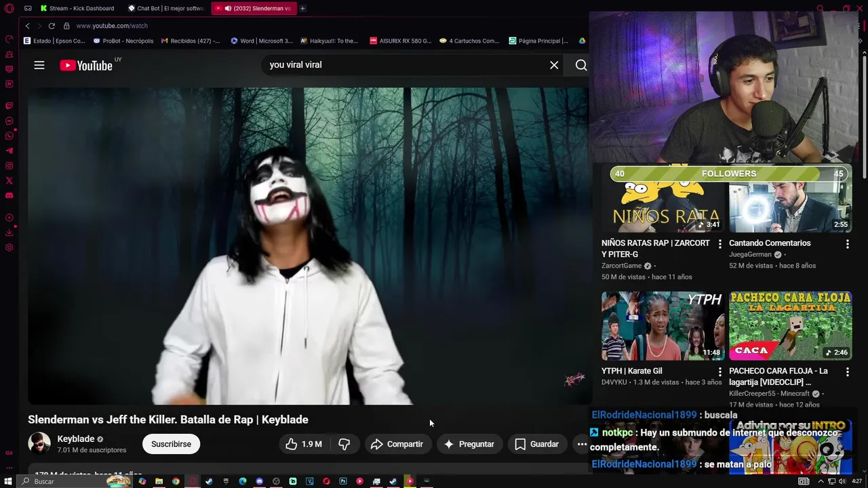Open more actions ellipsis under video
Image resolution: width=868 pixels, height=488 pixels.
point(582,444)
